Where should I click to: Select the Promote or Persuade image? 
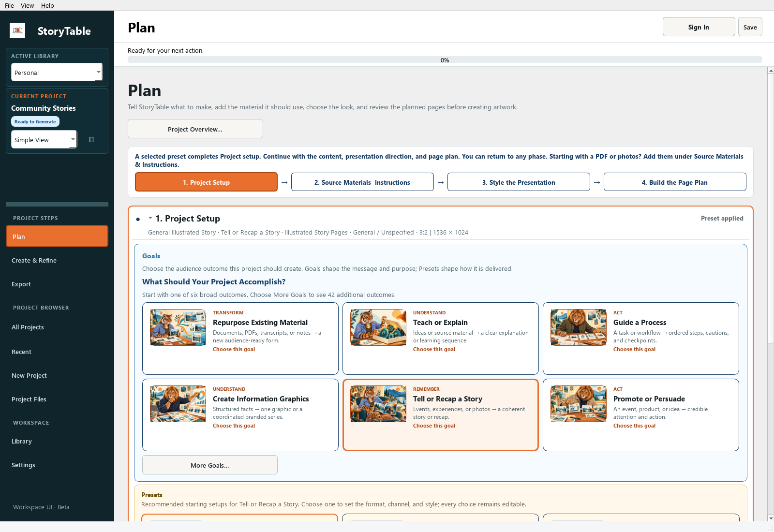tap(579, 404)
